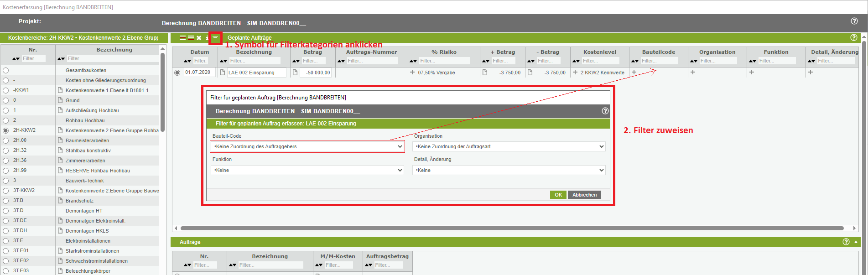
Task: Open the Bauteil-Code dropdown
Action: click(x=307, y=146)
